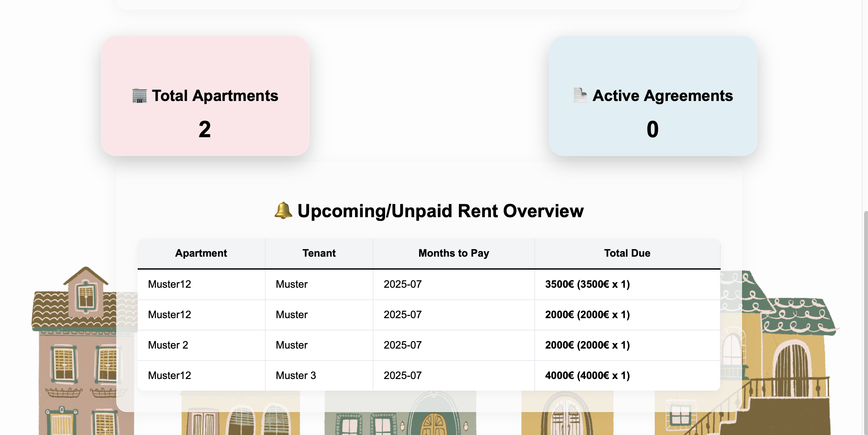Sort by the Total Due column header
The height and width of the screenshot is (435, 868).
coord(627,253)
